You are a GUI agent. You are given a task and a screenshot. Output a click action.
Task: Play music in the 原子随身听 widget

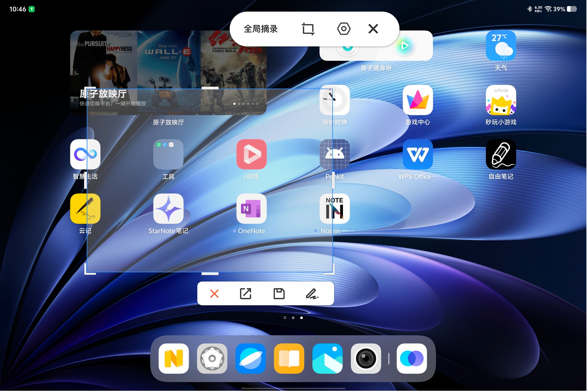click(x=404, y=46)
